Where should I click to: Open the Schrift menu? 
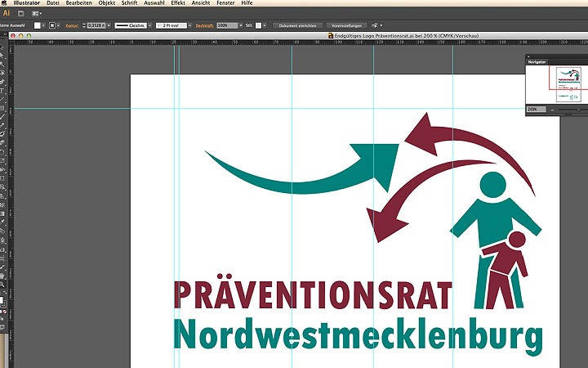129,3
